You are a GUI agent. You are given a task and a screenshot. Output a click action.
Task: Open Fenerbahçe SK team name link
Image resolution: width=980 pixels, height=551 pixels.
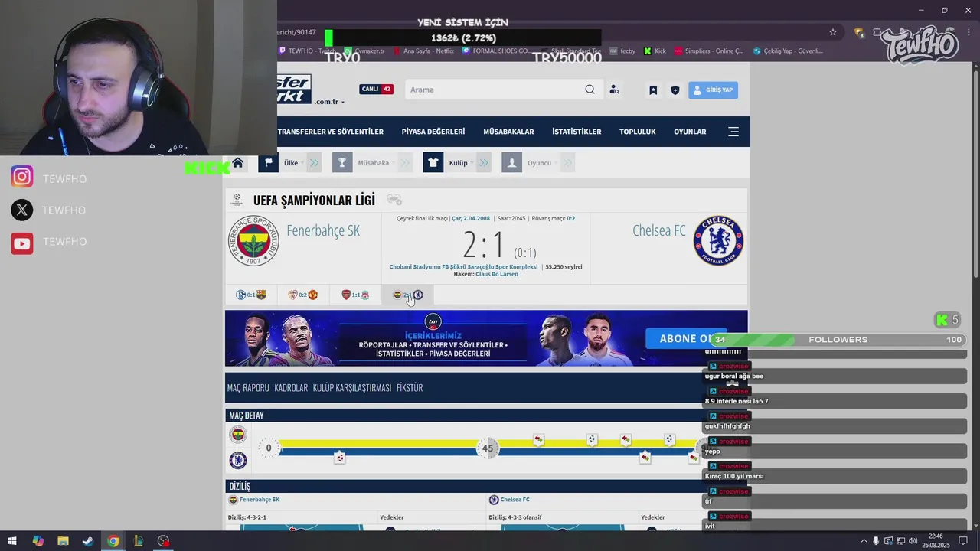323,230
